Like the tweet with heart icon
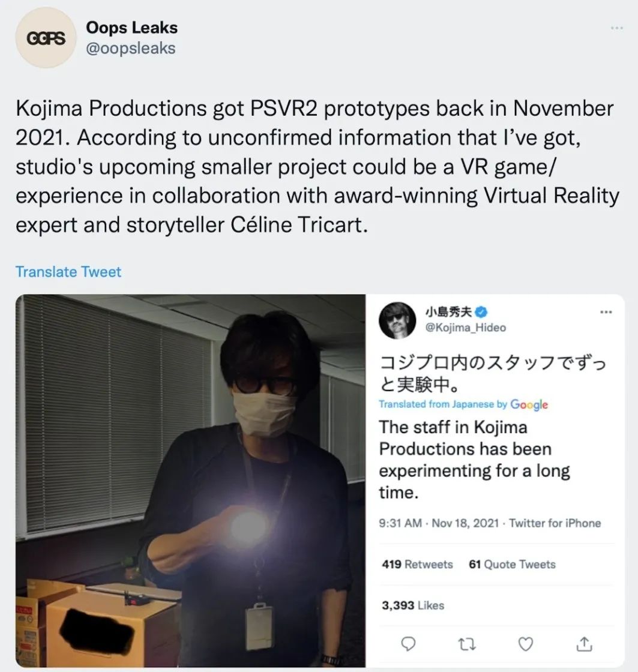Image resolution: width=638 pixels, height=672 pixels. point(526,643)
